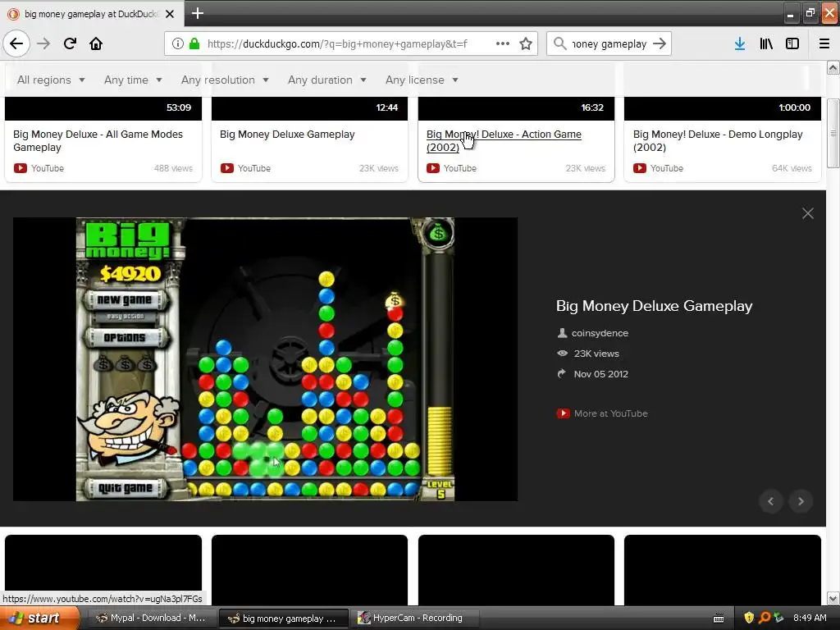
Task: Open the hamburger application menu
Action: pos(824,43)
